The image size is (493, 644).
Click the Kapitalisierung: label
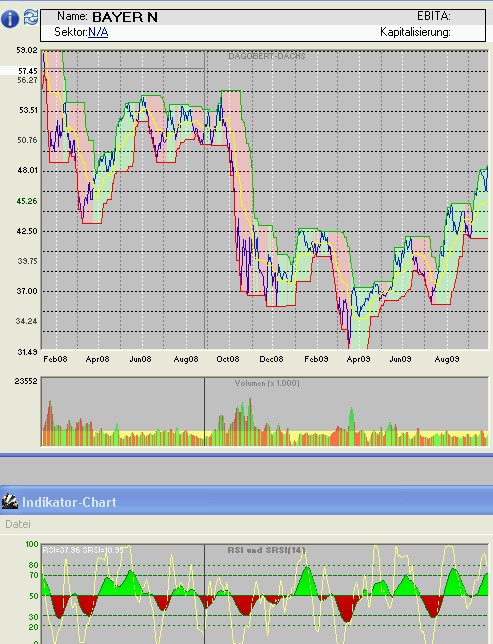click(415, 32)
